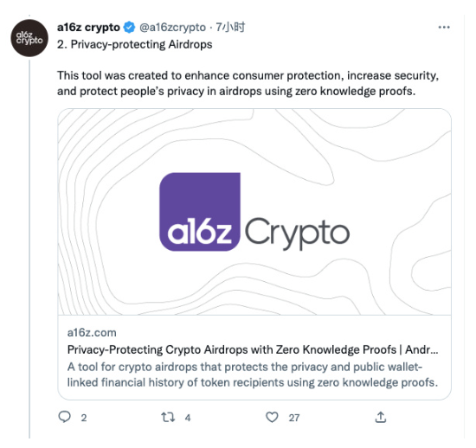This screenshot has width=476, height=448.
Task: Click the retweet count 4
Action: 188,418
